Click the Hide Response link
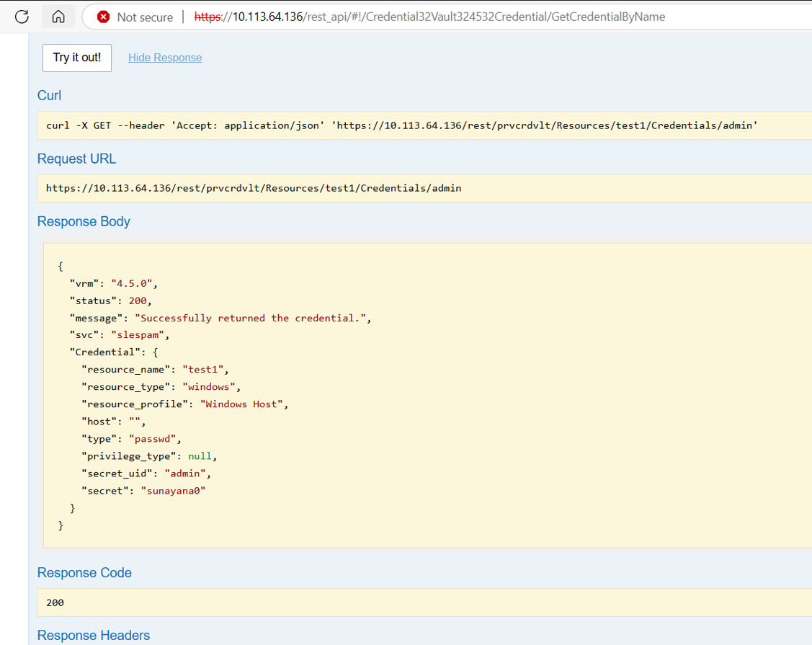812x645 pixels. tap(165, 58)
